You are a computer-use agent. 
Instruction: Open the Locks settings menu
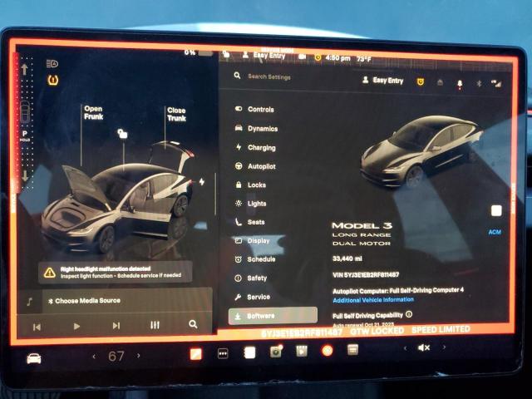tap(251, 185)
